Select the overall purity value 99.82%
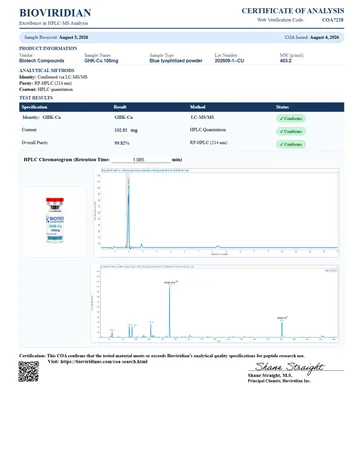The height and width of the screenshot is (466, 360). coord(122,143)
